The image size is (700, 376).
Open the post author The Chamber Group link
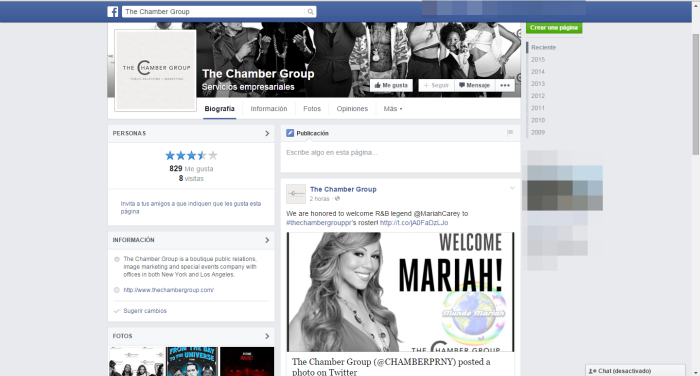343,189
